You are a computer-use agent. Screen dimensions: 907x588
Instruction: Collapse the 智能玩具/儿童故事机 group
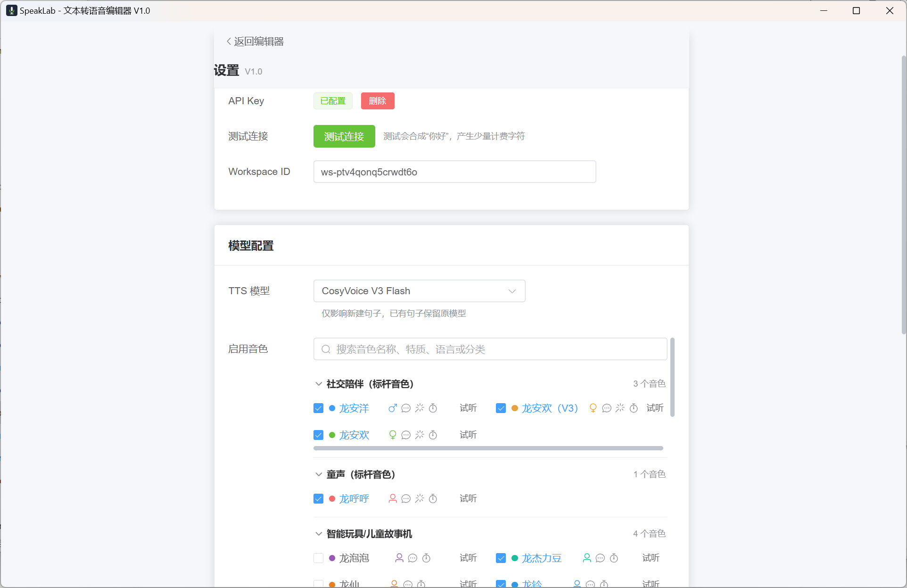click(x=319, y=534)
